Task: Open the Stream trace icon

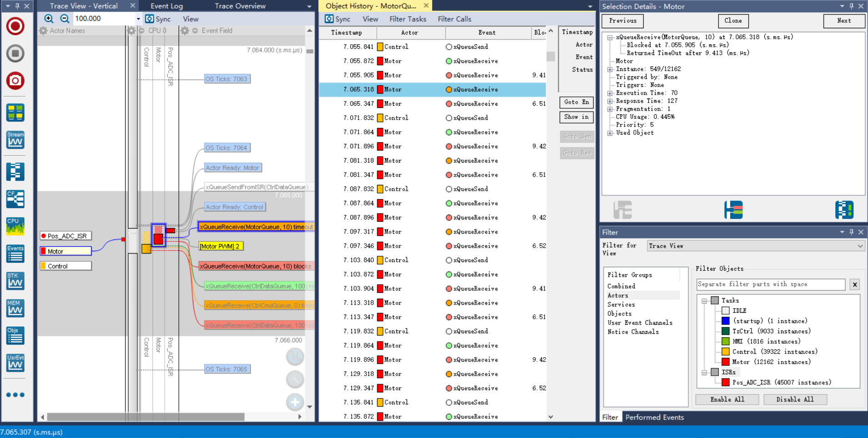Action: coord(15,140)
